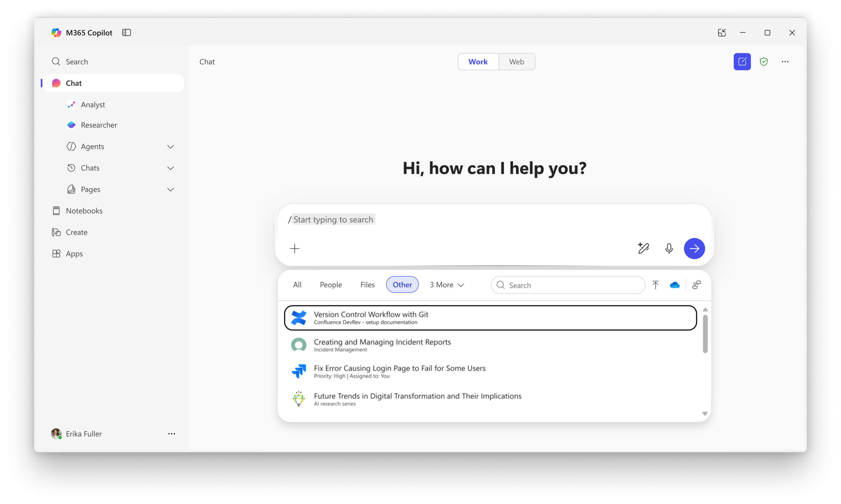
Task: Click the Jira icon for login fix
Action: click(x=299, y=371)
